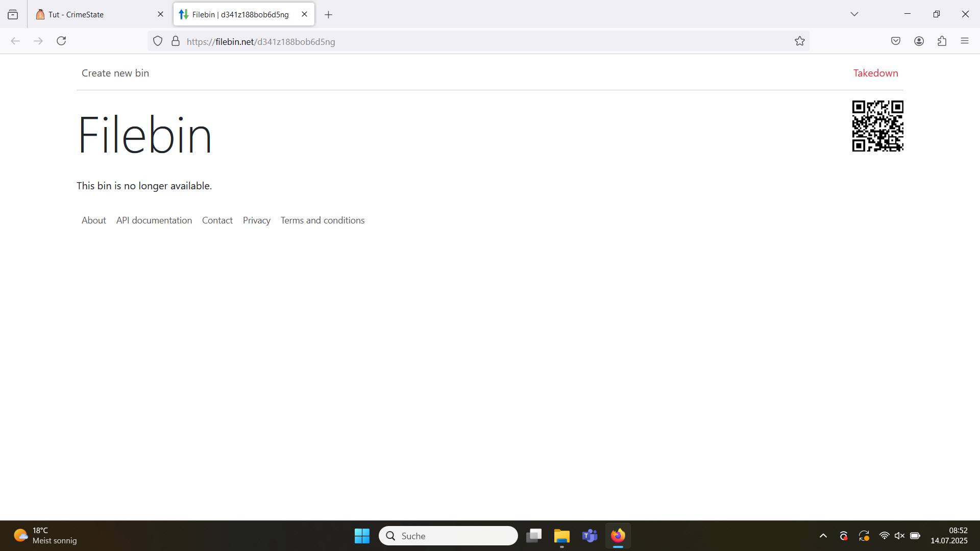Open Task View on the taskbar
Viewport: 980px width, 551px height.
(x=534, y=536)
